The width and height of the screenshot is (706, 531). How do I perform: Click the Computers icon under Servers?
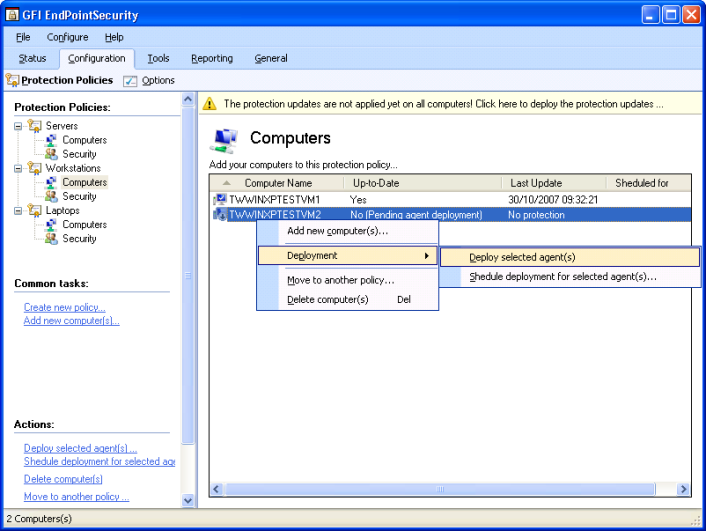point(51,140)
